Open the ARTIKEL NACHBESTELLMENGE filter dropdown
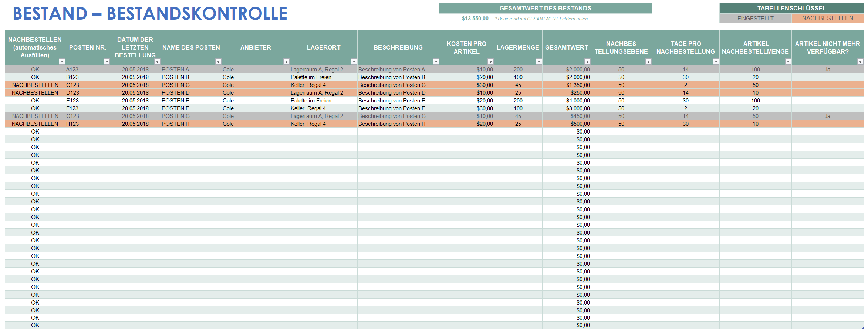The width and height of the screenshot is (868, 333). 788,62
